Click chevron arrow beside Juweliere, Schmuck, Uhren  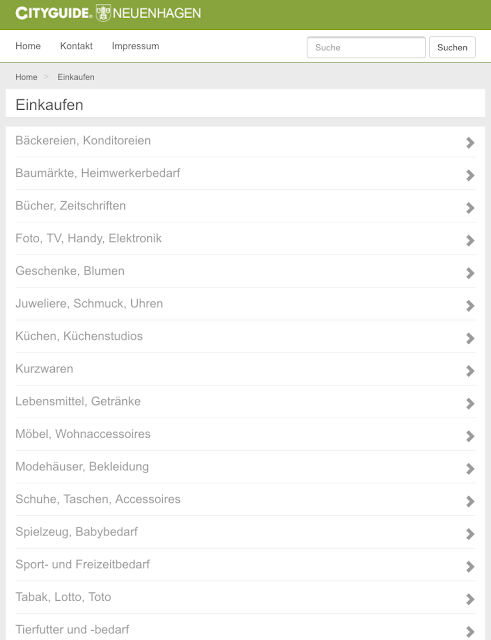point(470,306)
